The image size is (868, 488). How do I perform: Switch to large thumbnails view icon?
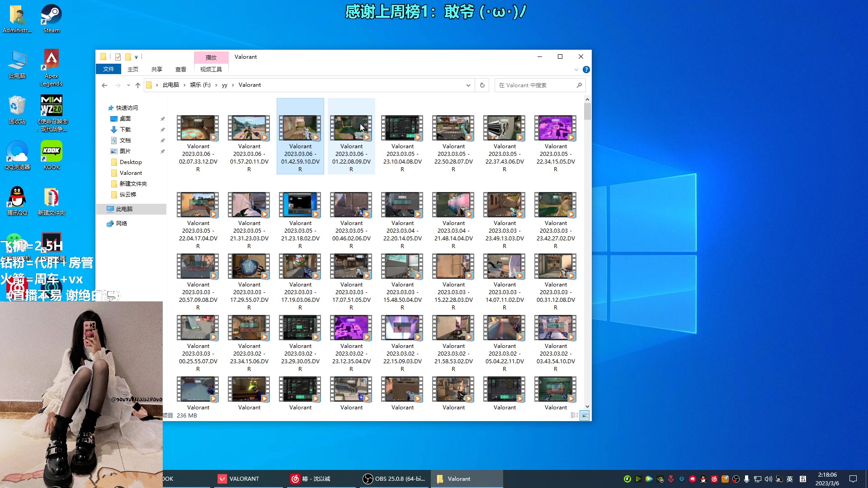pos(585,415)
